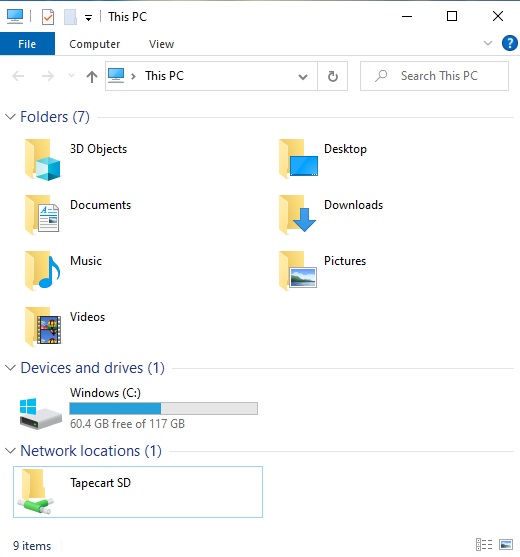Image resolution: width=520 pixels, height=557 pixels.
Task: Expand the ribbon with the chevron
Action: click(x=488, y=43)
